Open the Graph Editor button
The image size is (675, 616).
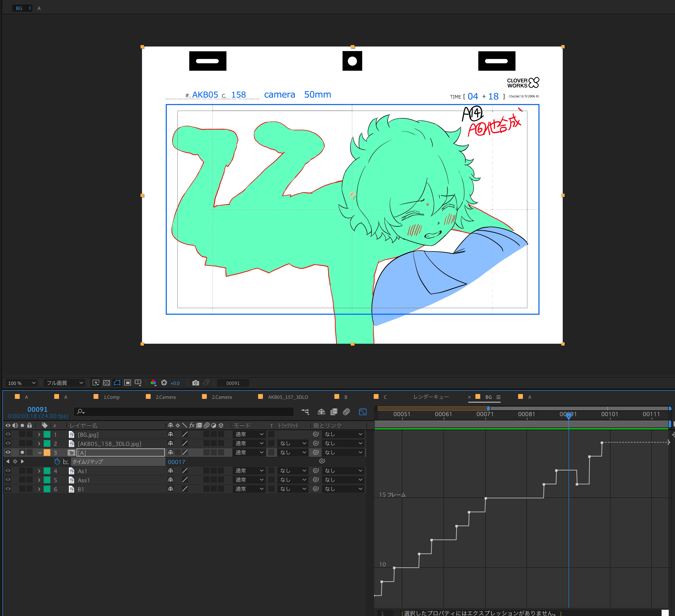363,412
